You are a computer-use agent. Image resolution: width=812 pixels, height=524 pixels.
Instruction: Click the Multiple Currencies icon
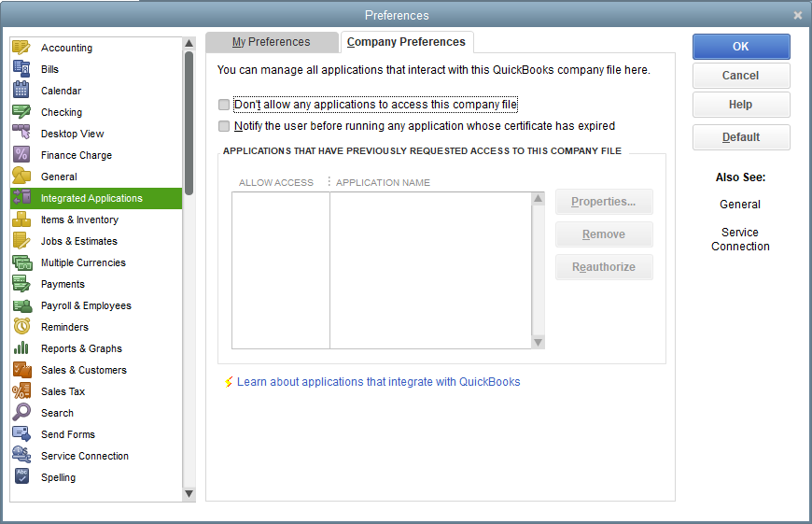tap(21, 262)
